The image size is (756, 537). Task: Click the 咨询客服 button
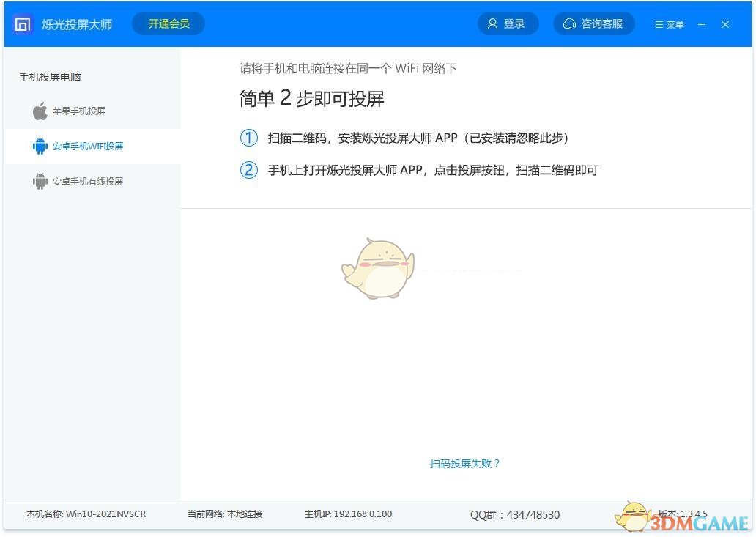[x=593, y=23]
